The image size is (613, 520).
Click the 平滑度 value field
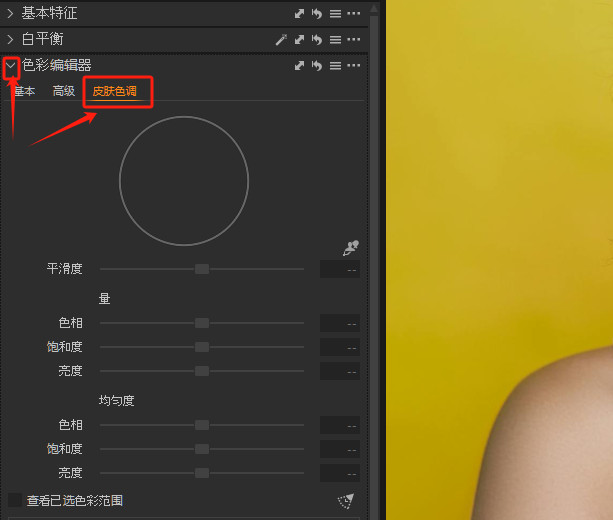click(340, 269)
